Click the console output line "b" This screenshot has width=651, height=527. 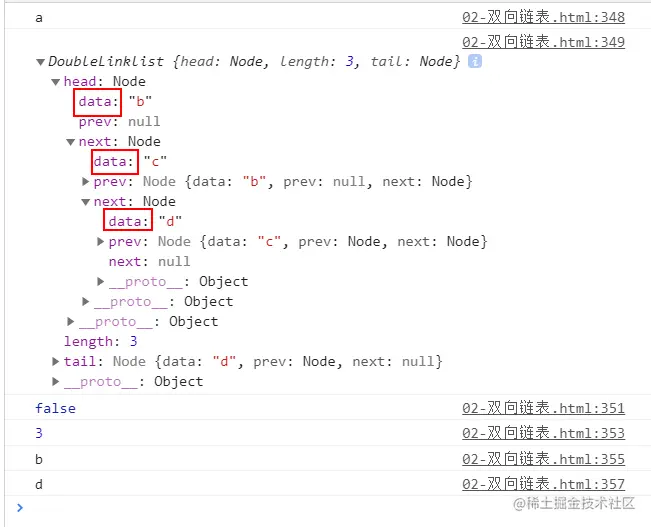[39, 459]
